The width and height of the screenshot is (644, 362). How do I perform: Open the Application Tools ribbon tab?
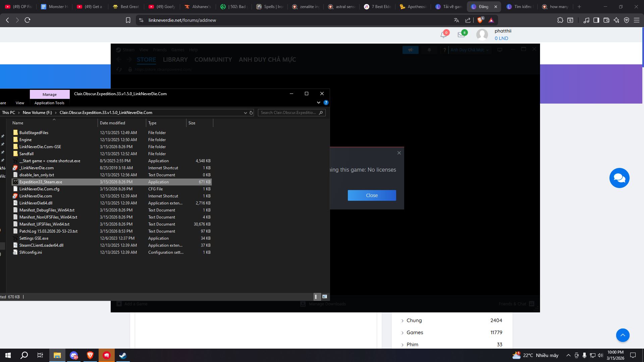click(49, 103)
